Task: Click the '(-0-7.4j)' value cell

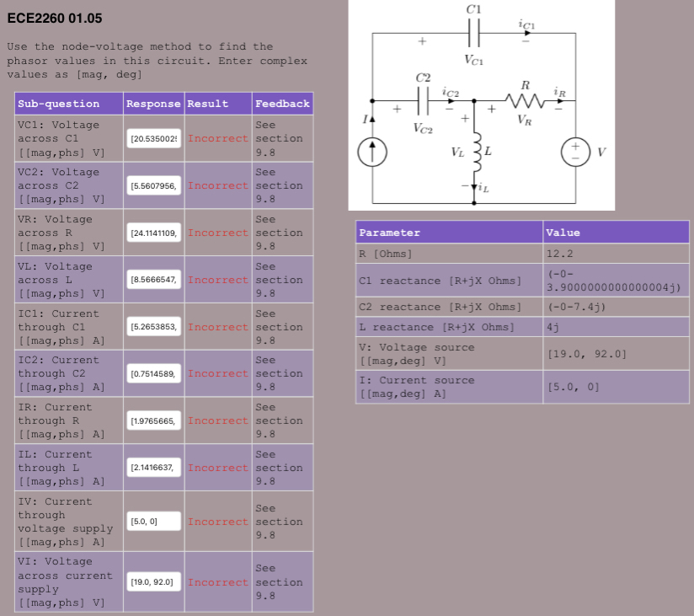Action: 617,307
